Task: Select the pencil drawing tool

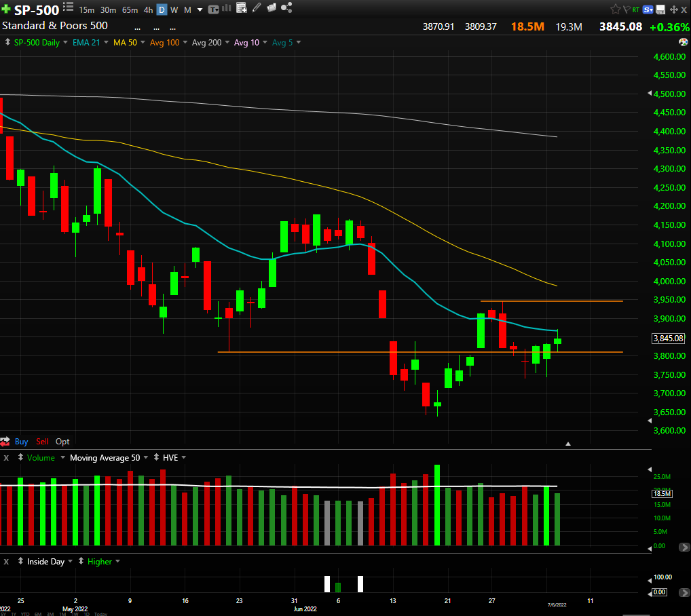Action: pyautogui.click(x=257, y=7)
